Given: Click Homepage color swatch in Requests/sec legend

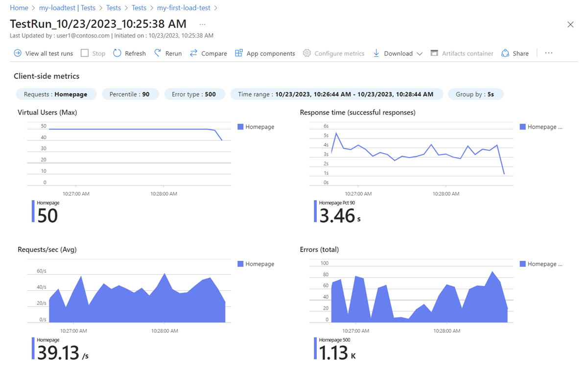Looking at the screenshot, I should pyautogui.click(x=240, y=264).
